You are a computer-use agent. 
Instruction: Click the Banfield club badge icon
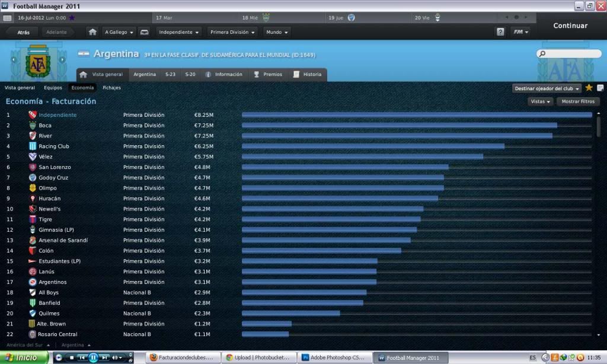click(33, 303)
